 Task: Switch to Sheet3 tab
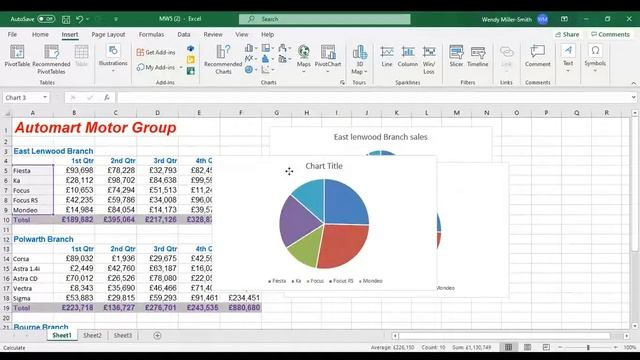123,336
